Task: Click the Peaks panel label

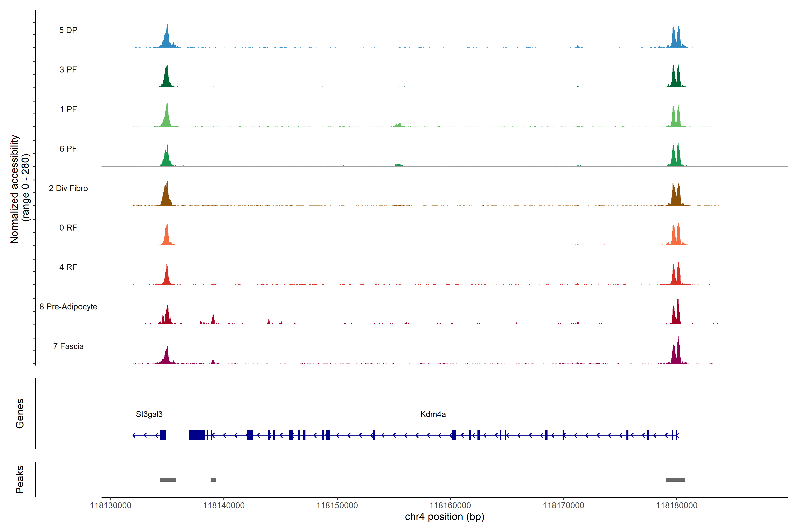Action: 20,479
